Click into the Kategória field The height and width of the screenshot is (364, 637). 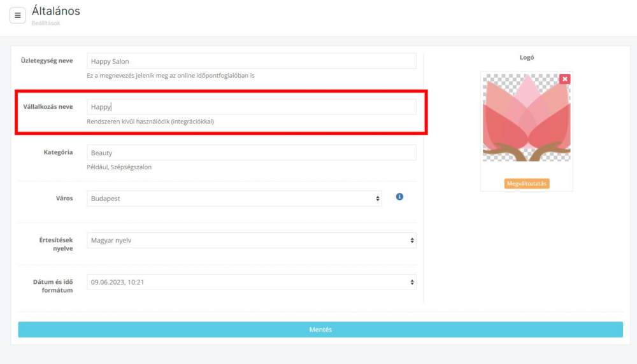252,153
